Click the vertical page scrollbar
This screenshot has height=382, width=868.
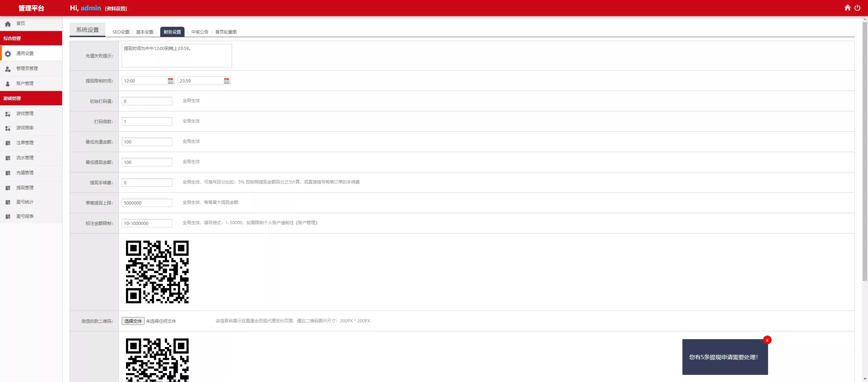click(864, 150)
